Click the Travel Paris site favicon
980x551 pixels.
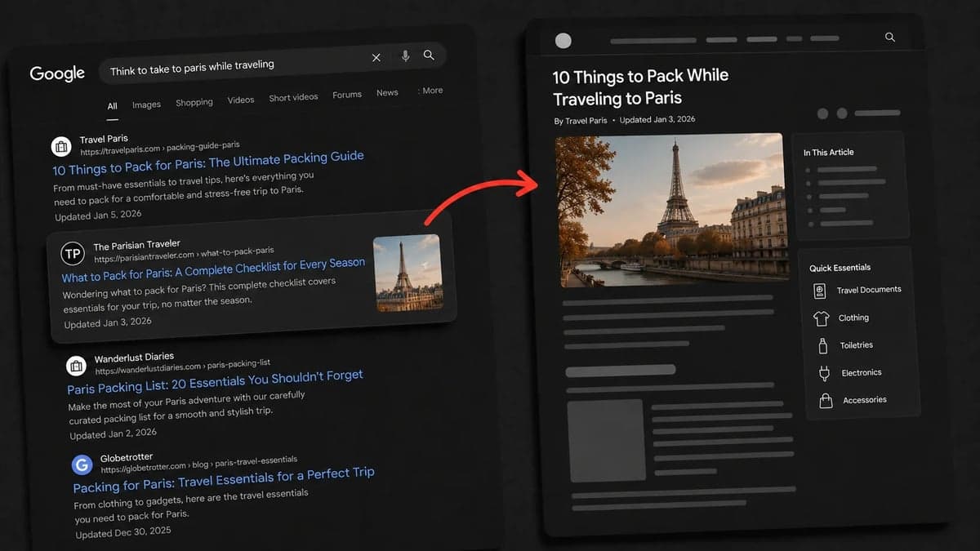point(60,146)
